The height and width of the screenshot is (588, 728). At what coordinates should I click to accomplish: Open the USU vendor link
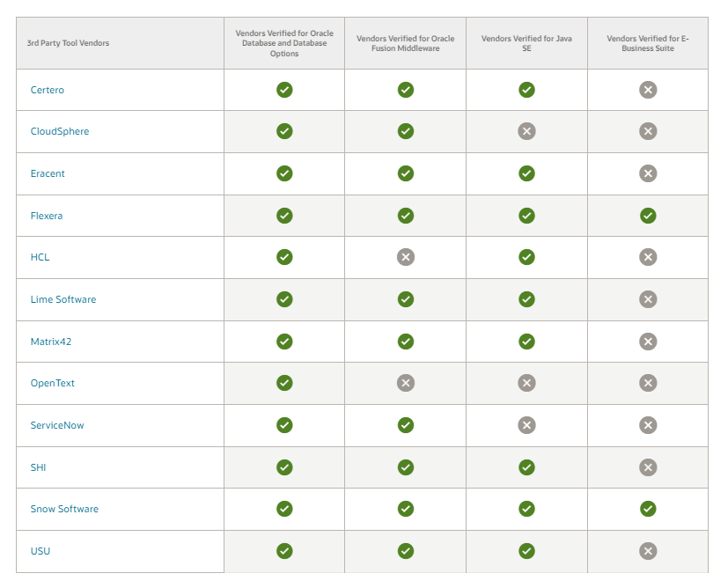tap(40, 551)
